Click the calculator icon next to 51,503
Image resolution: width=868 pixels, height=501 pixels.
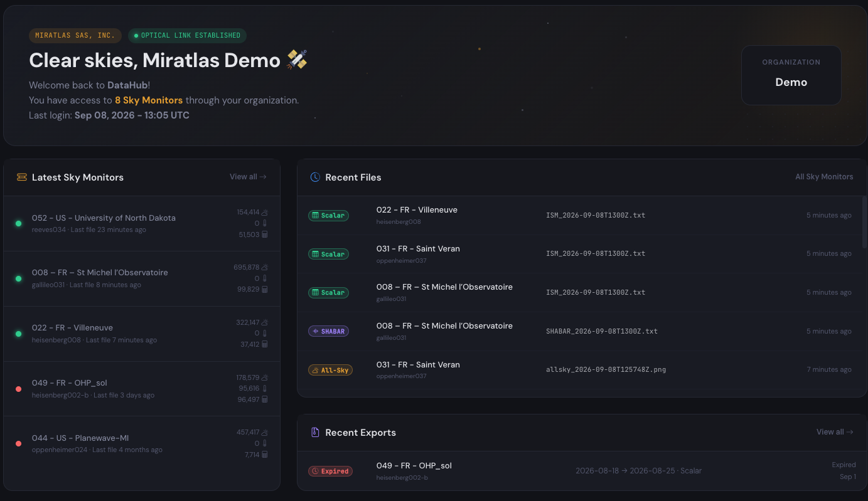tap(265, 235)
